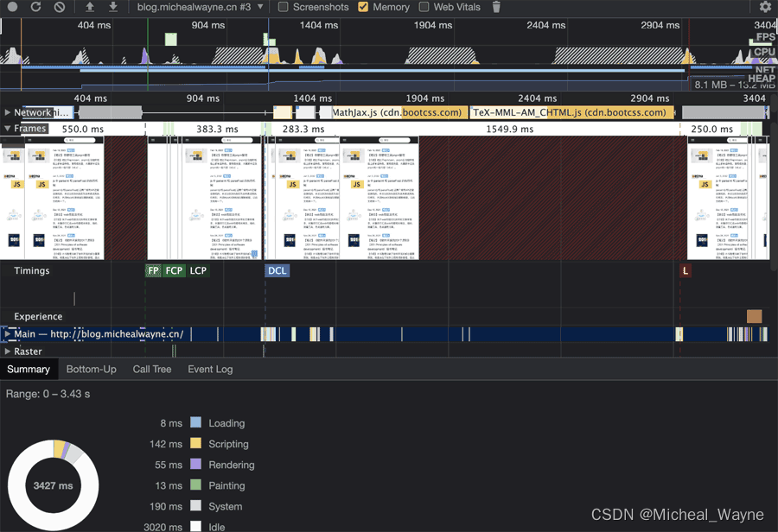The width and height of the screenshot is (778, 532).
Task: Clear the current recording
Action: click(x=57, y=7)
